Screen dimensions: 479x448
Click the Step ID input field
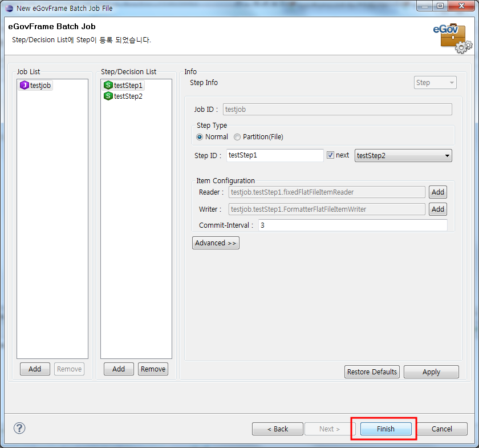point(275,155)
